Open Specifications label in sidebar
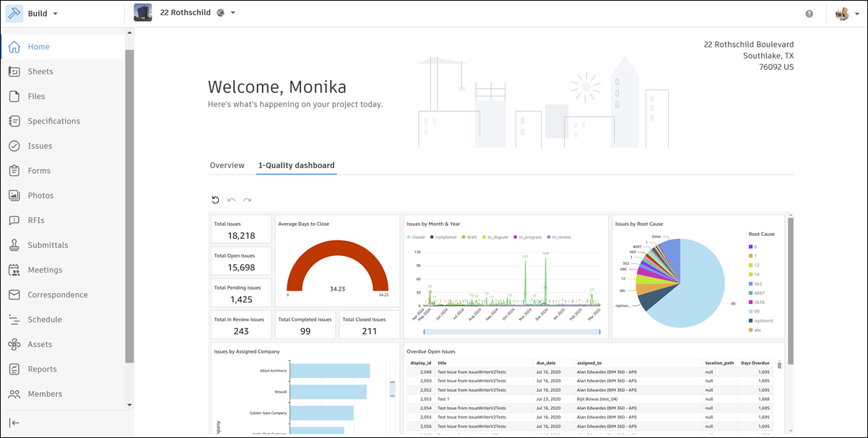This screenshot has height=438, width=868. pos(54,121)
